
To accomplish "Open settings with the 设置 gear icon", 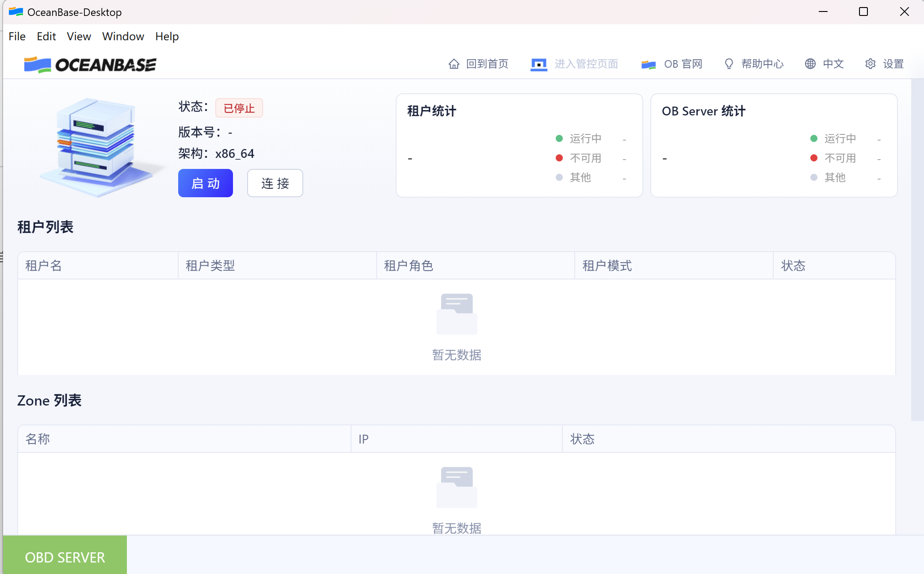I will (870, 64).
